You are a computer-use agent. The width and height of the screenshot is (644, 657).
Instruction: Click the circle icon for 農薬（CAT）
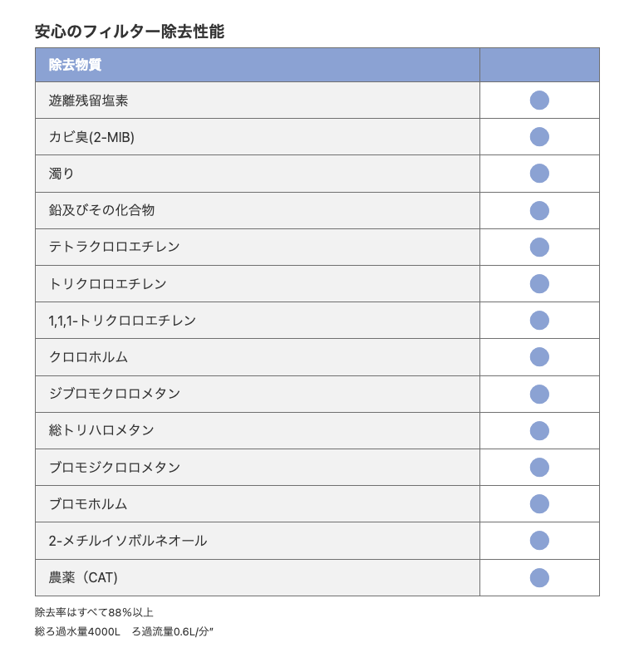tap(539, 577)
